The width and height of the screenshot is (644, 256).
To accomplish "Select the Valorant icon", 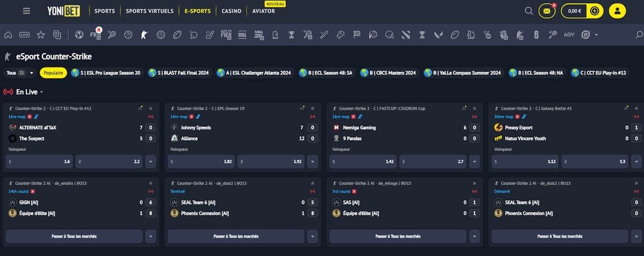I will point(438,35).
